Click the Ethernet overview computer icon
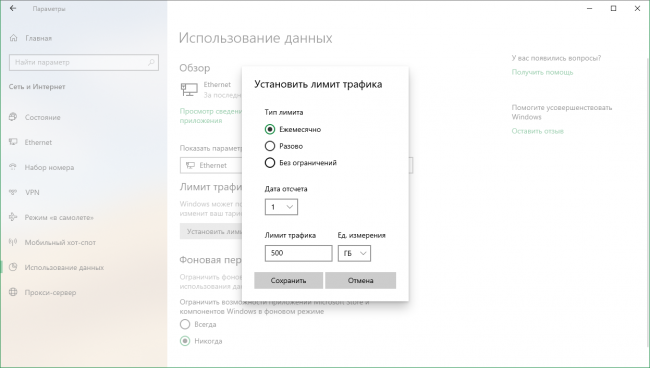This screenshot has width=650, height=368. (189, 89)
